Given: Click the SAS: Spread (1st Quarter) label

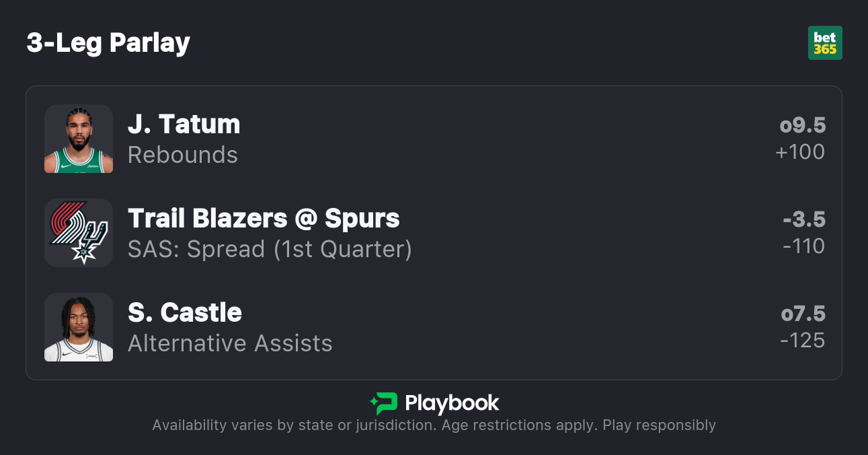Looking at the screenshot, I should [x=270, y=249].
